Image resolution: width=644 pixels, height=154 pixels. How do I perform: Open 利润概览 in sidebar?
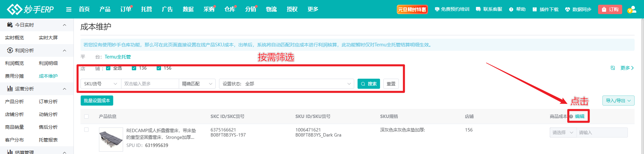point(14,63)
